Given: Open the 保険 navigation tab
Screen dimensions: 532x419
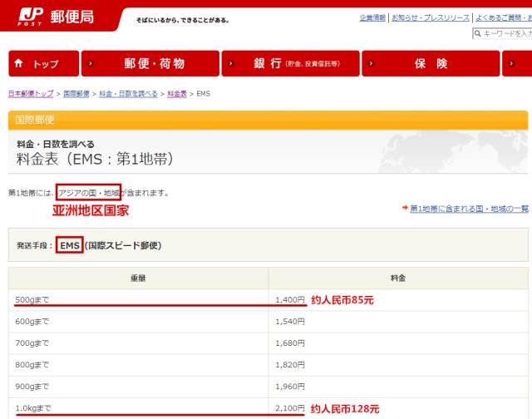Looking at the screenshot, I should click(431, 63).
